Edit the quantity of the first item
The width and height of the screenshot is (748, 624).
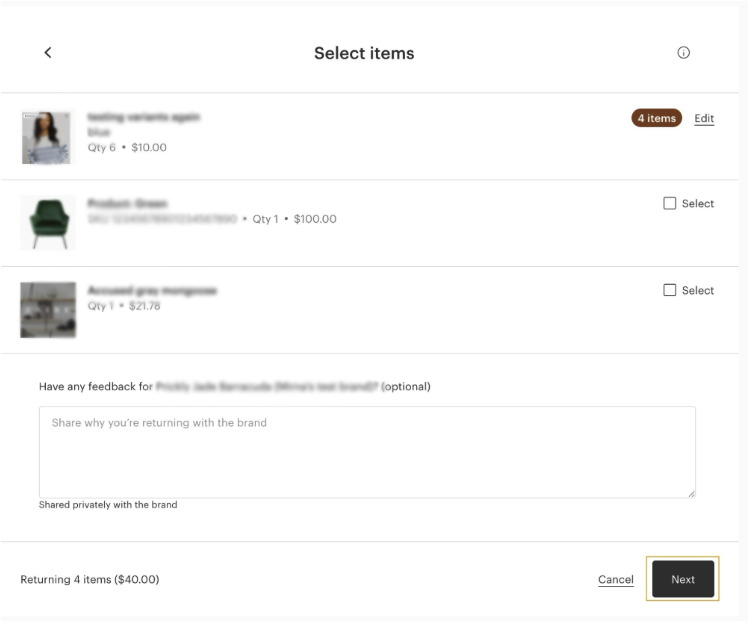704,118
